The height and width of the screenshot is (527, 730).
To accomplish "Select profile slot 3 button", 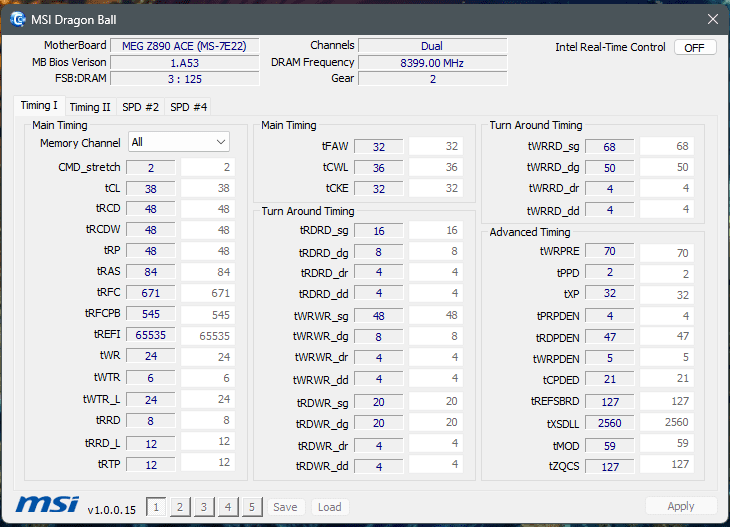I will pos(204,507).
